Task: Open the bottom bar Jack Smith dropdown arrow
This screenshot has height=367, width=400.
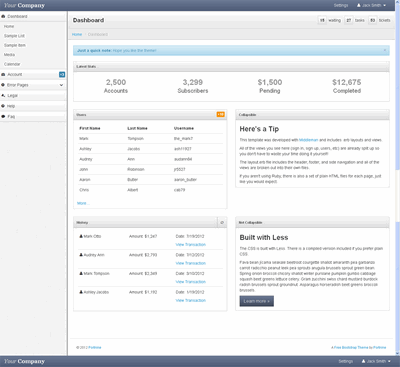Action: point(389,361)
